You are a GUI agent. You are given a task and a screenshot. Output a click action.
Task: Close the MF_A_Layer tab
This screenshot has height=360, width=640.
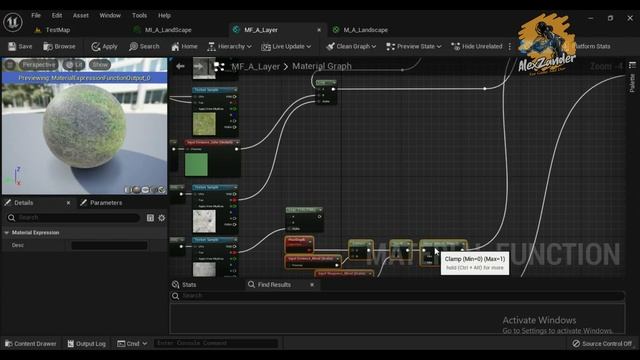coord(319,30)
